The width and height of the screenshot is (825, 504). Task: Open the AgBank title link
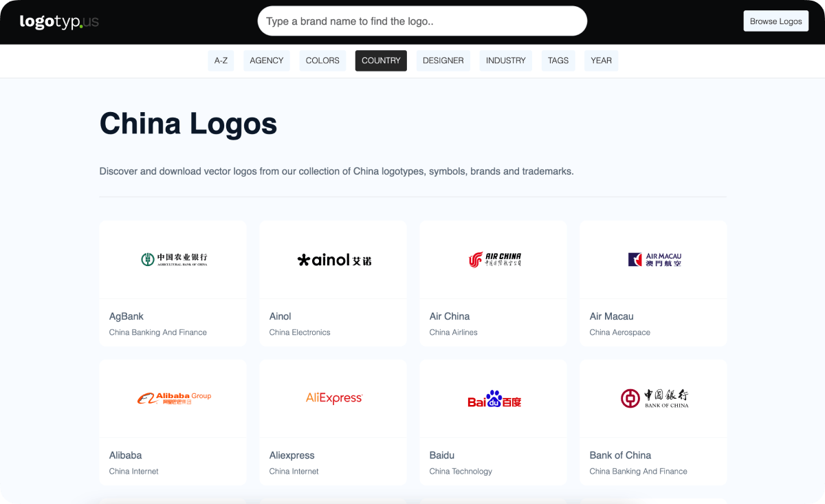click(126, 316)
